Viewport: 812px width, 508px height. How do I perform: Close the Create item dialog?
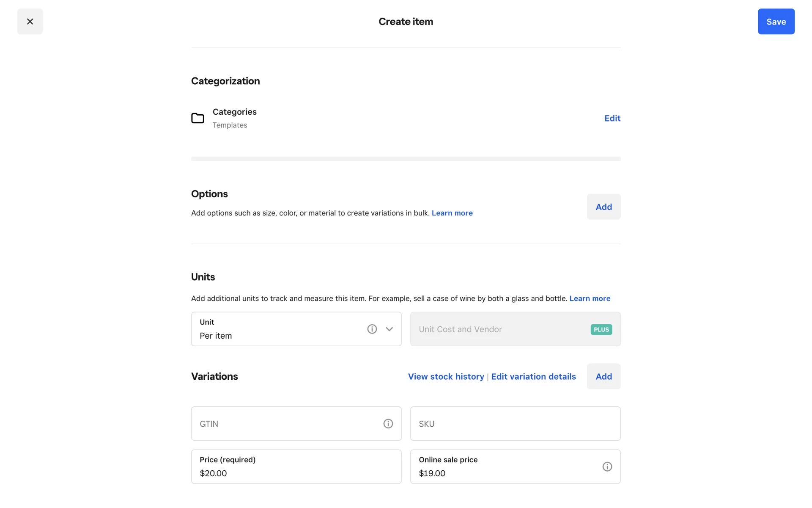coord(30,22)
